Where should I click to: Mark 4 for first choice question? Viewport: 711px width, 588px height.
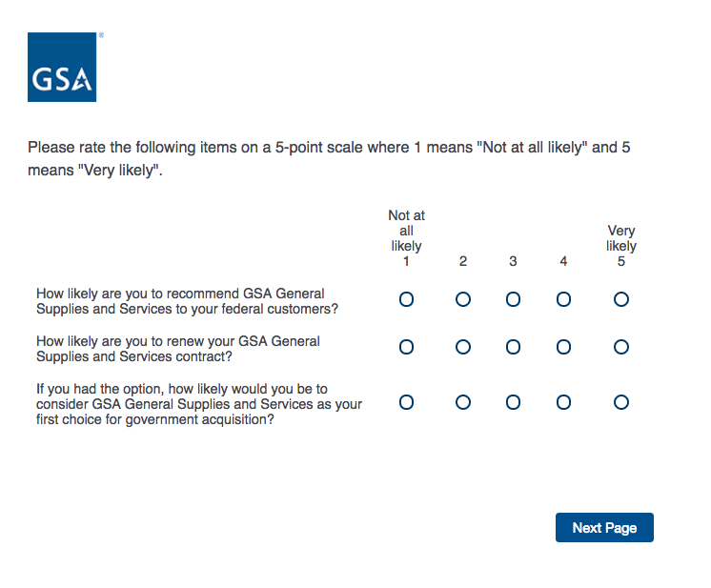tap(563, 402)
